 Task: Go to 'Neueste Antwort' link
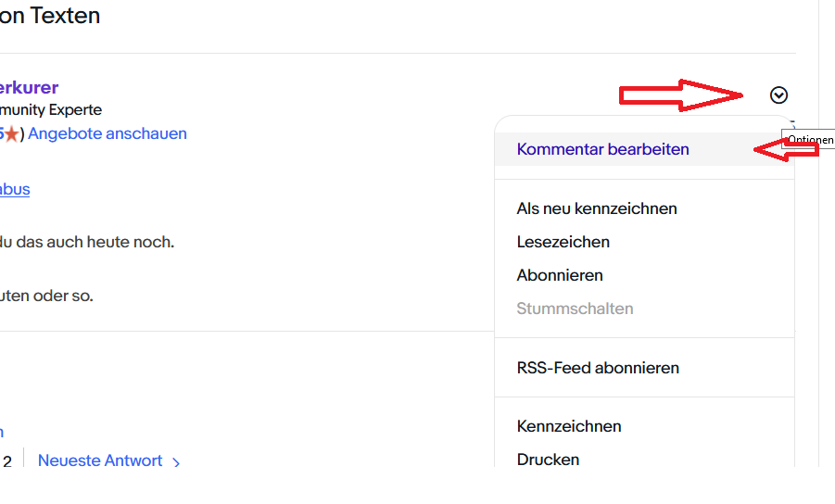[100, 460]
